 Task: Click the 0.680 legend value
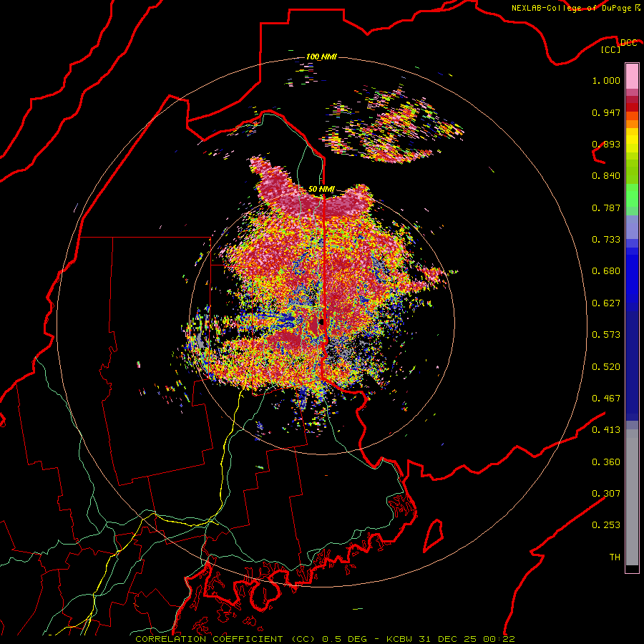click(606, 271)
